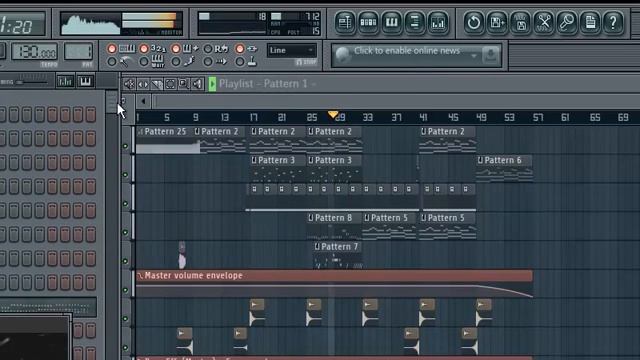The image size is (640, 360).
Task: Toggle blend recording overdub
Action: click(x=185, y=49)
